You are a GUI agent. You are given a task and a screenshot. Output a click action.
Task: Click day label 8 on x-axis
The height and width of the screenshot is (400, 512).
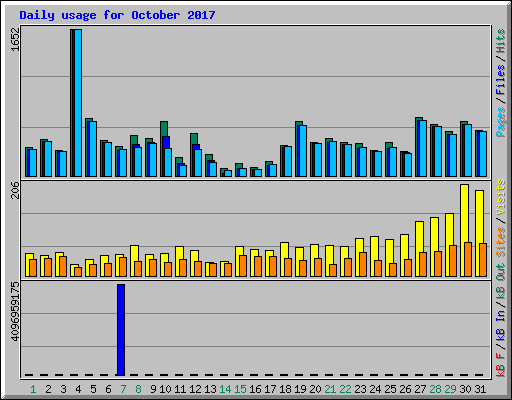pyautogui.click(x=138, y=389)
